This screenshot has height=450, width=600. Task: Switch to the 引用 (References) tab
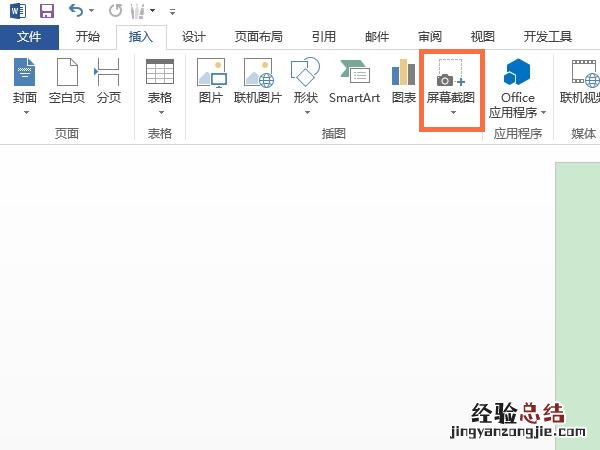click(x=324, y=37)
